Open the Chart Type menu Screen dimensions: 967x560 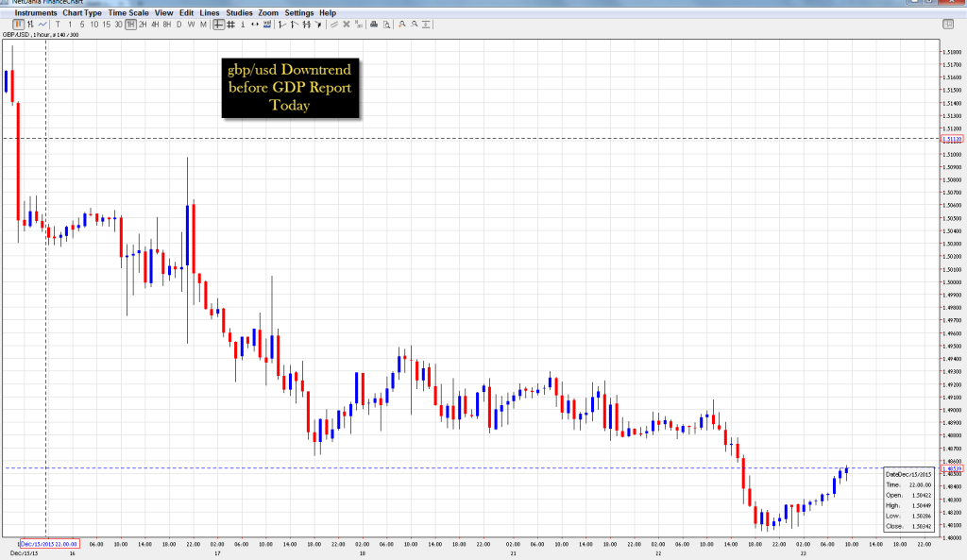(82, 13)
